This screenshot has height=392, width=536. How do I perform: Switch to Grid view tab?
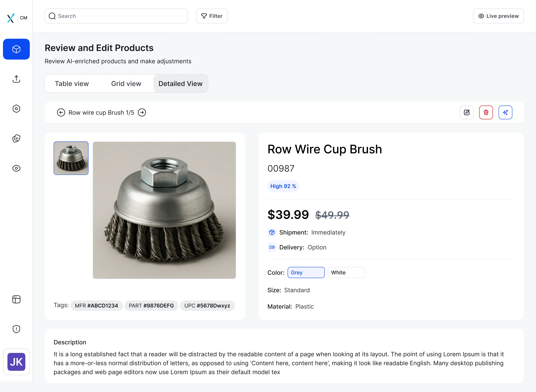click(x=126, y=83)
